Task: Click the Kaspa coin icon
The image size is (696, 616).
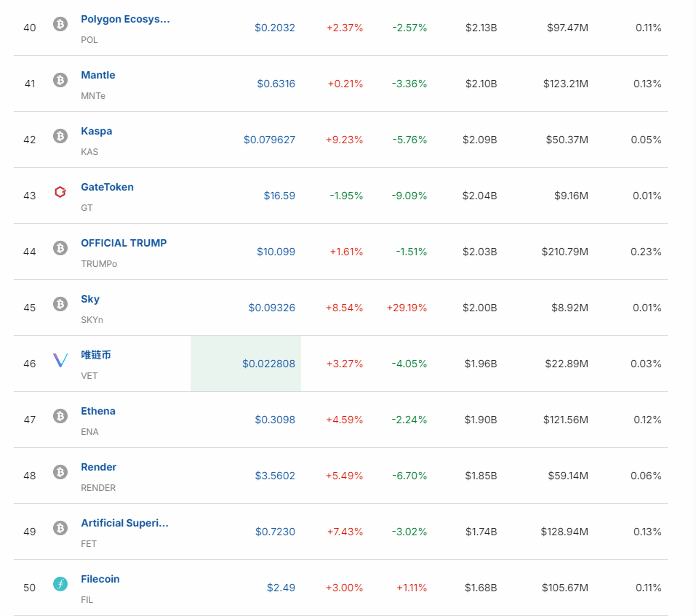Action: [60, 136]
